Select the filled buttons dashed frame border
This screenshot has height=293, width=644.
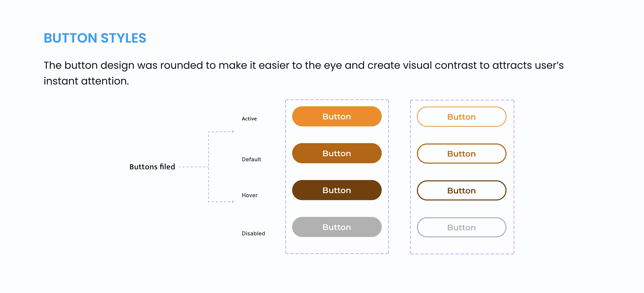tap(286, 175)
